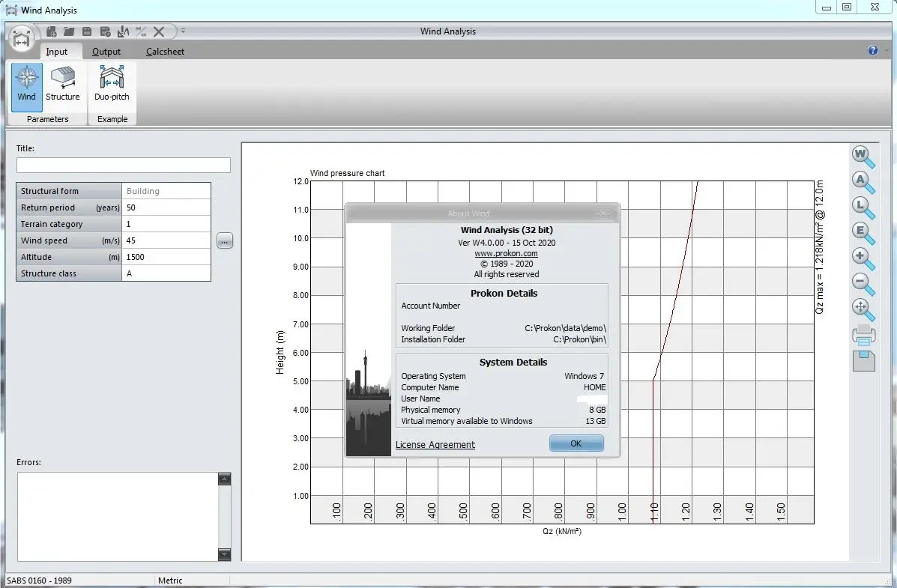Image resolution: width=897 pixels, height=588 pixels.
Task: Click the Zoom In plus magnifier icon
Action: tap(863, 259)
